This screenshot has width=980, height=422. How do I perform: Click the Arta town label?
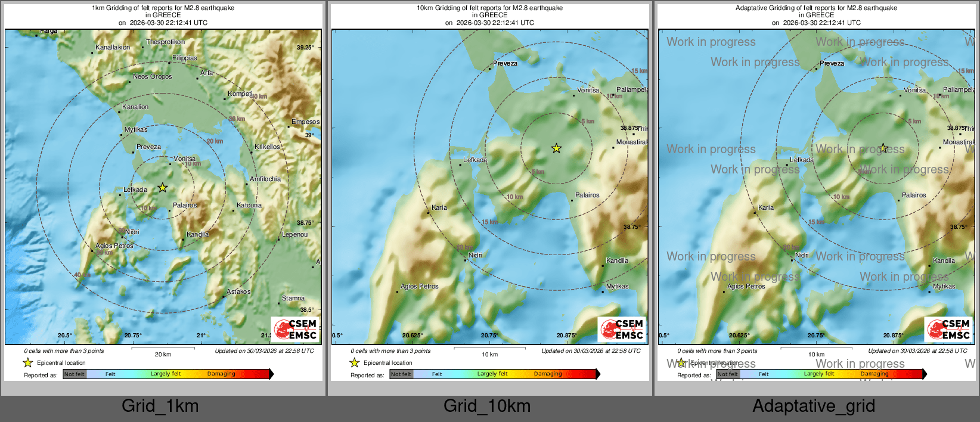[x=206, y=73]
